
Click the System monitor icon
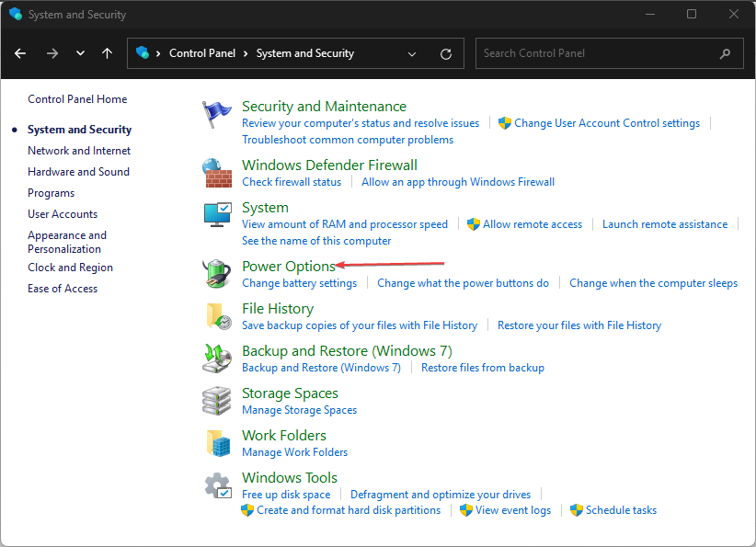216,216
